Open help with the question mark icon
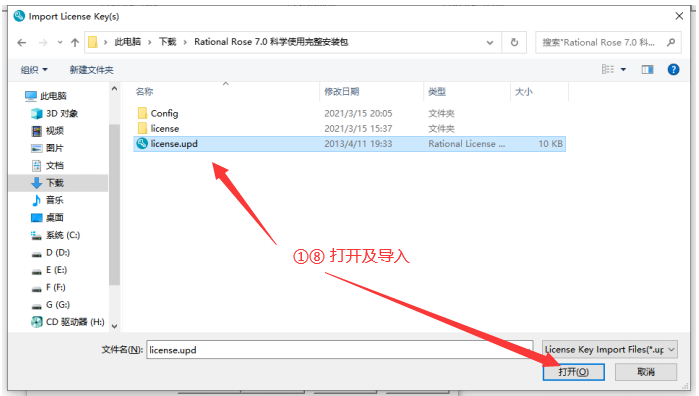The height and width of the screenshot is (396, 699). (x=673, y=70)
